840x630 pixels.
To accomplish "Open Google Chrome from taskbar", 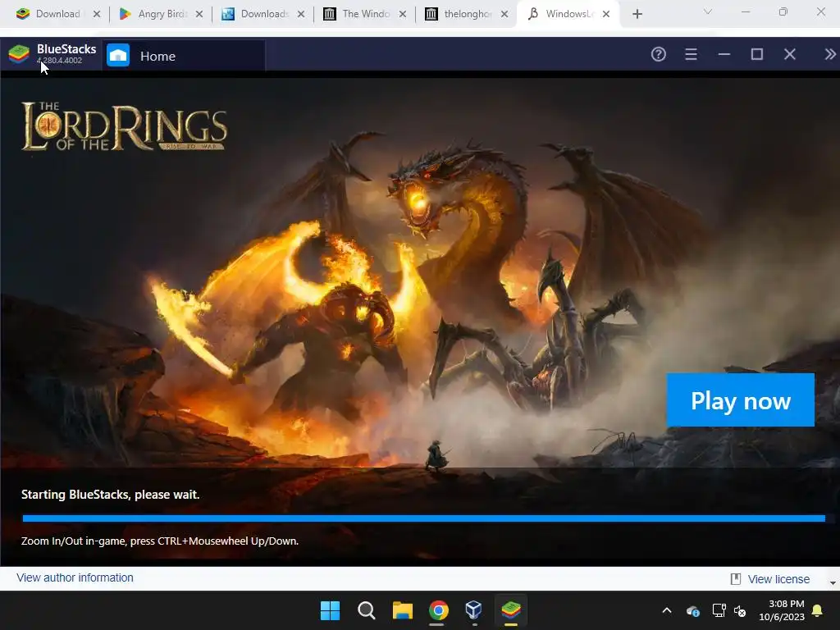I will [438, 610].
